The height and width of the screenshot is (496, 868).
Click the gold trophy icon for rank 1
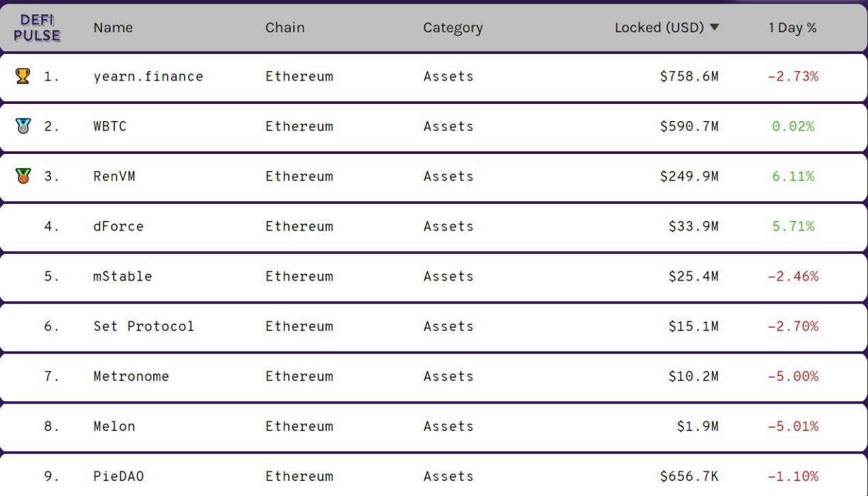coord(23,76)
